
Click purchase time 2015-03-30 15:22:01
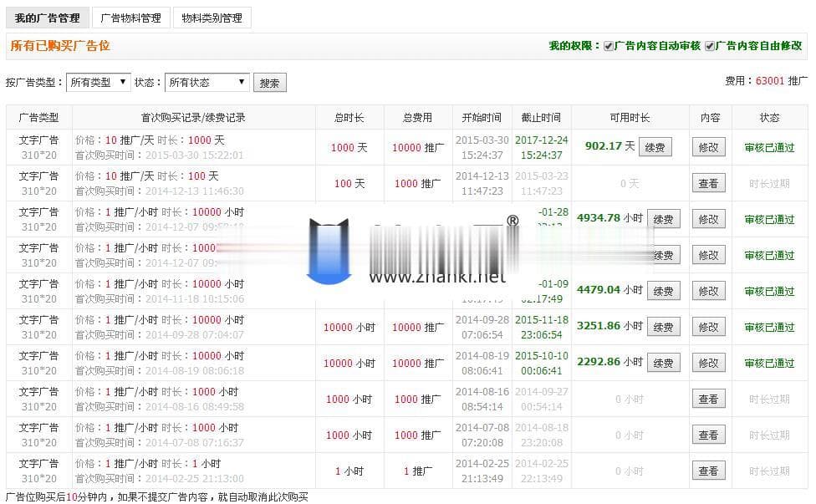click(x=194, y=155)
